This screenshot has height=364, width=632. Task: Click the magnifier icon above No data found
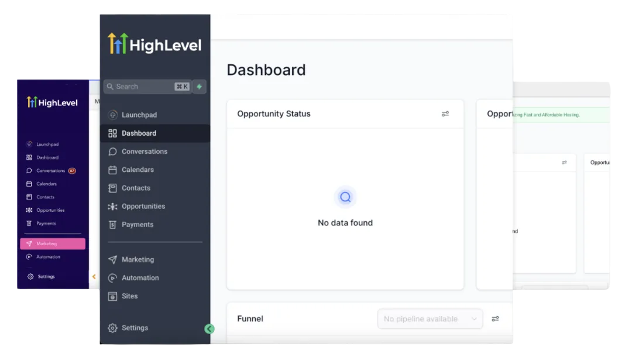[x=345, y=197]
